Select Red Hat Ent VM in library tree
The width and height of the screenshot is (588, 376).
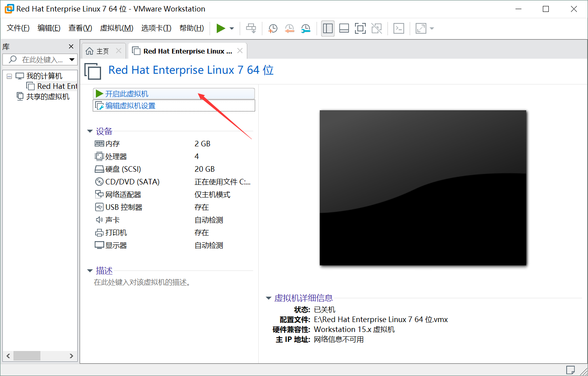point(57,86)
